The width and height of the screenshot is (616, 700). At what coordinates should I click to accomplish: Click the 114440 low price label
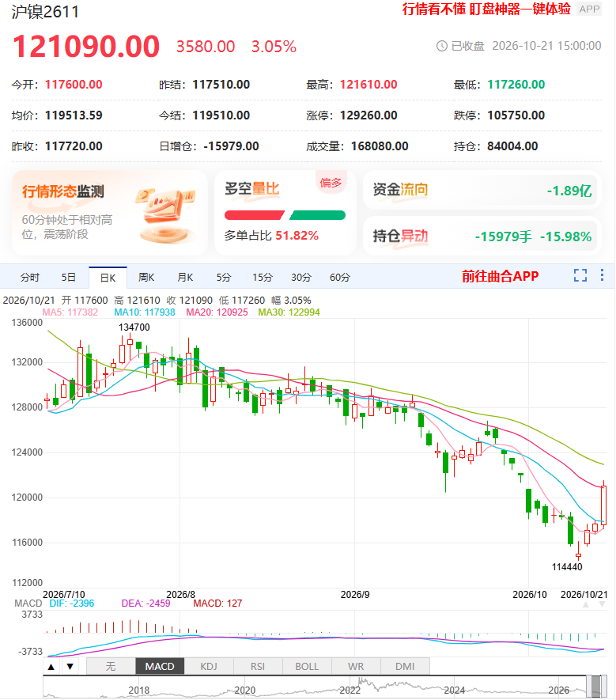(x=567, y=567)
